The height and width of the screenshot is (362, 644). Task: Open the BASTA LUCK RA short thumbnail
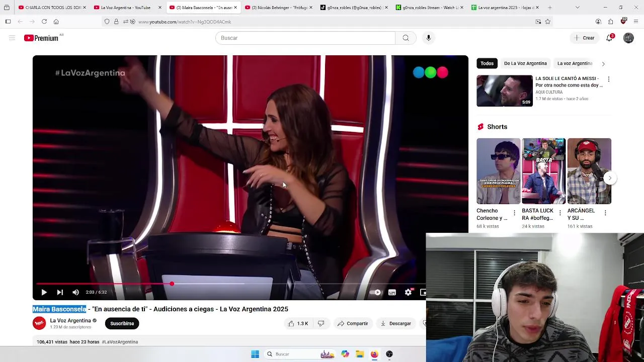543,171
